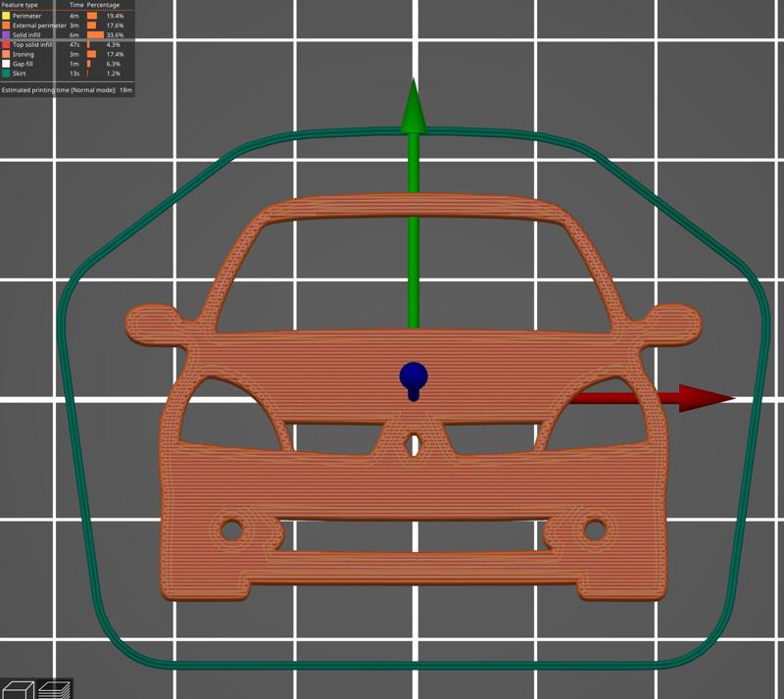Image resolution: width=784 pixels, height=699 pixels.
Task: Click the green skirt outline loop
Action: (414, 665)
